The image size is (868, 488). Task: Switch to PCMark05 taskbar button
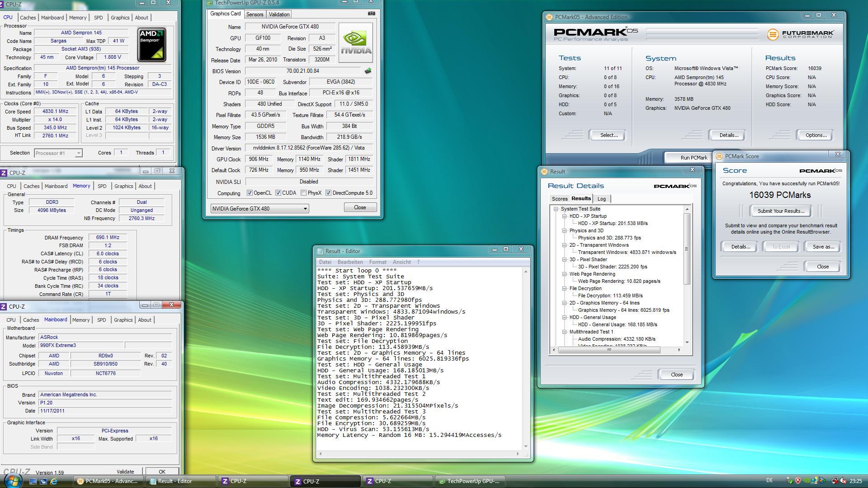[109, 481]
